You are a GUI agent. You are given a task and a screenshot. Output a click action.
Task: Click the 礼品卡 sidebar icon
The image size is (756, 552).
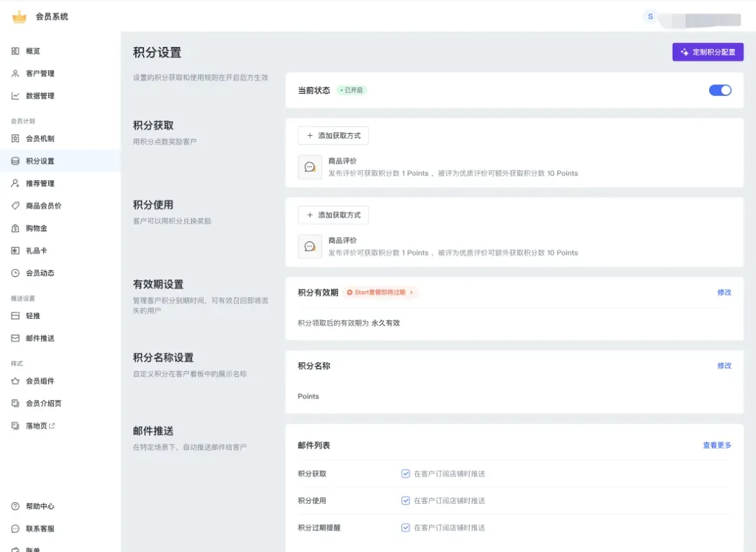[16, 250]
